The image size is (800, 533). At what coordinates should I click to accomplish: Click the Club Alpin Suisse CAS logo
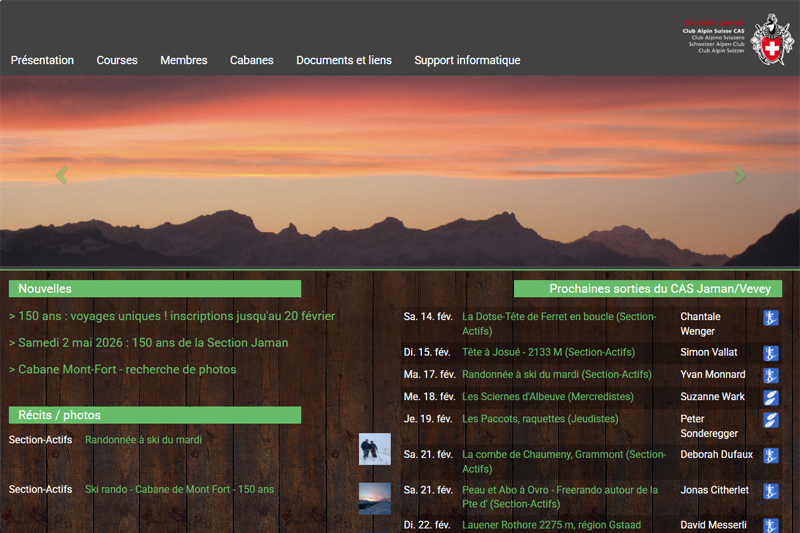pos(740,38)
